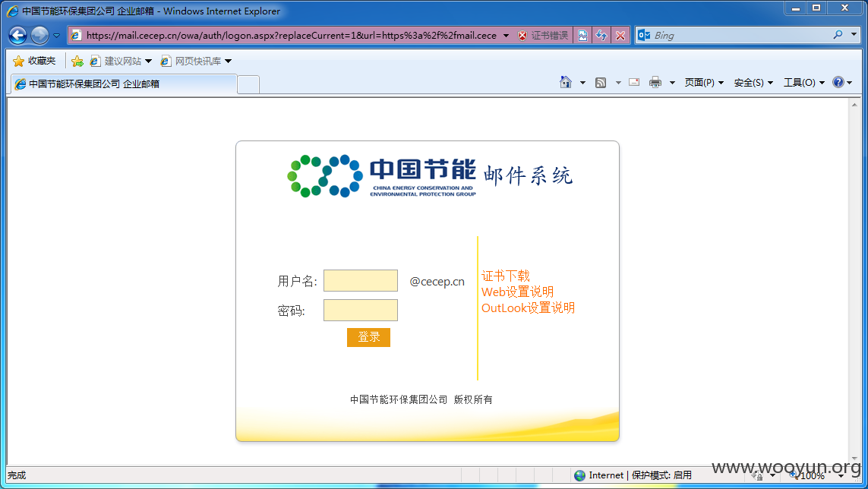Viewport: 868px width, 489px height.
Task: Click the Add to Favorites bar star icon
Action: pyautogui.click(x=77, y=61)
